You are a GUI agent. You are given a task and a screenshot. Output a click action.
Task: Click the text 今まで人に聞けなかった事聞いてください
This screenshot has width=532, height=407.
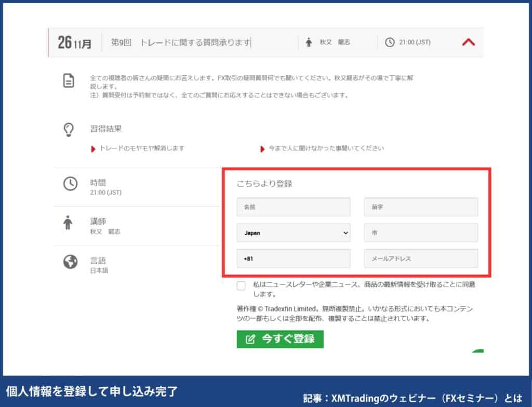326,148
